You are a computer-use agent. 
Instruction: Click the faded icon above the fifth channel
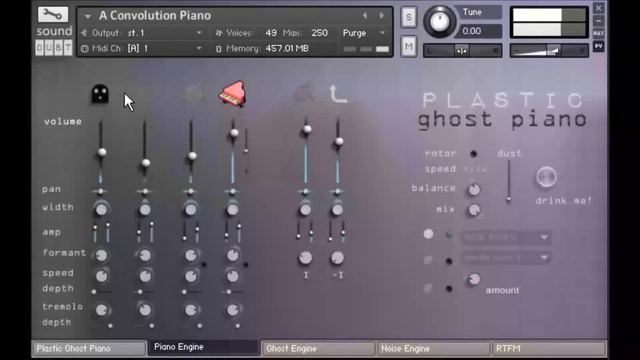tap(304, 93)
